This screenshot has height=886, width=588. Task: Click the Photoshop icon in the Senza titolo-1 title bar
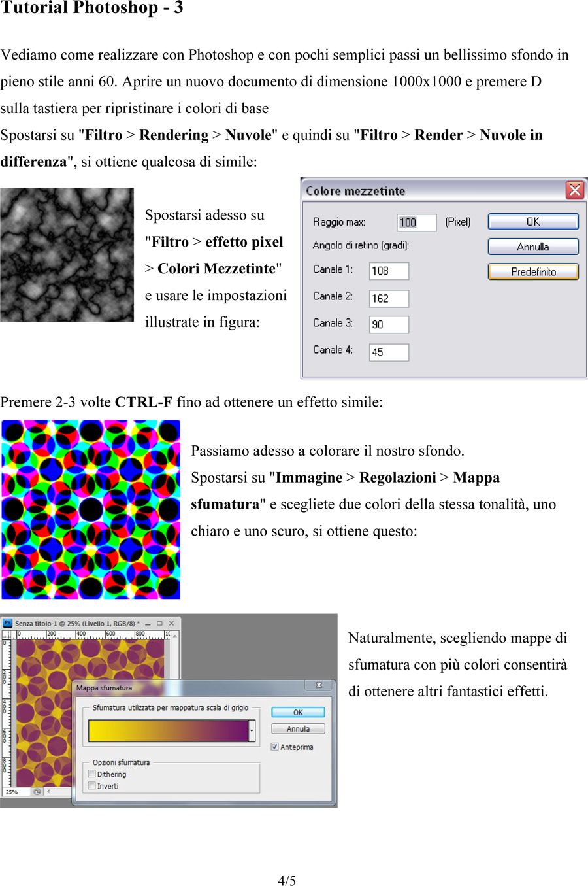point(8,623)
